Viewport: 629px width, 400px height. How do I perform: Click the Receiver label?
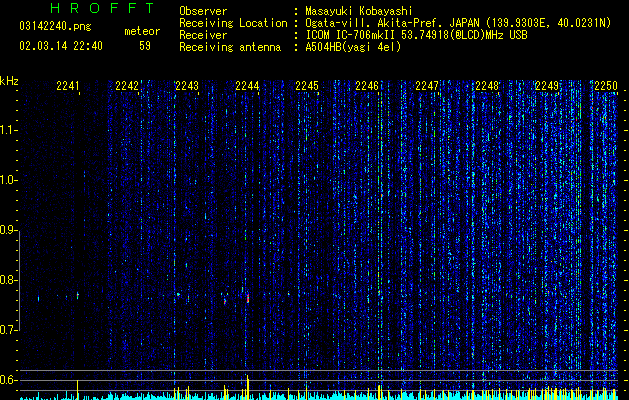point(203,35)
